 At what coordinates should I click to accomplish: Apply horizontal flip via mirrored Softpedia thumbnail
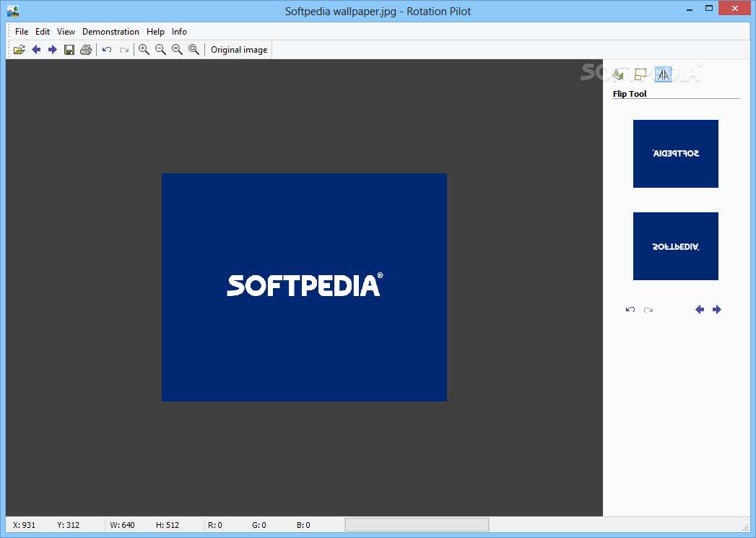point(675,154)
